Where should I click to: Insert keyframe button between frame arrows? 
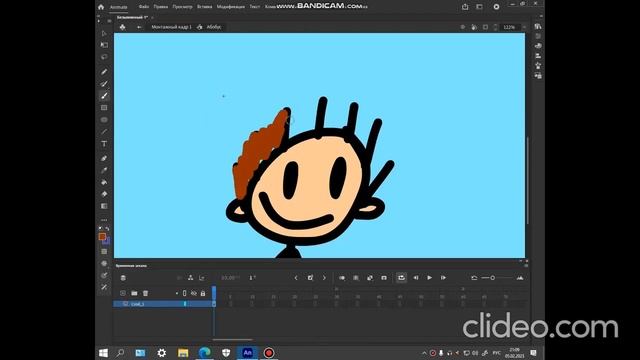[x=310, y=278]
